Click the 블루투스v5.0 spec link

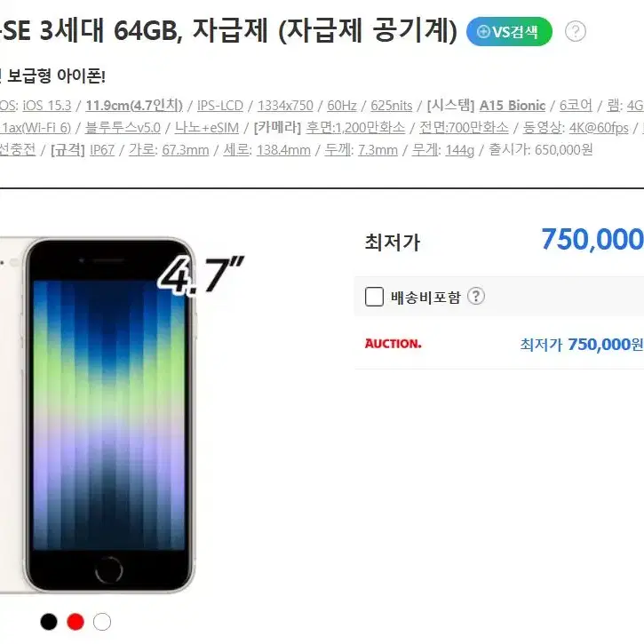(123, 128)
